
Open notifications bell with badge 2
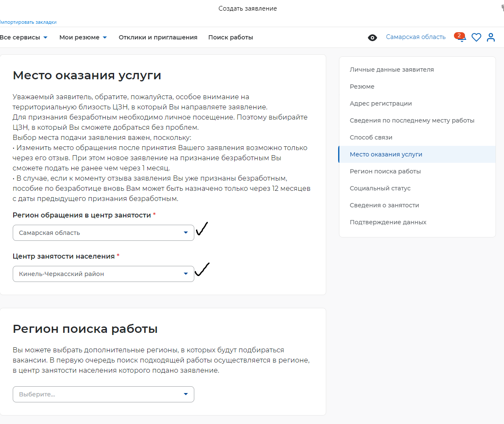click(460, 37)
